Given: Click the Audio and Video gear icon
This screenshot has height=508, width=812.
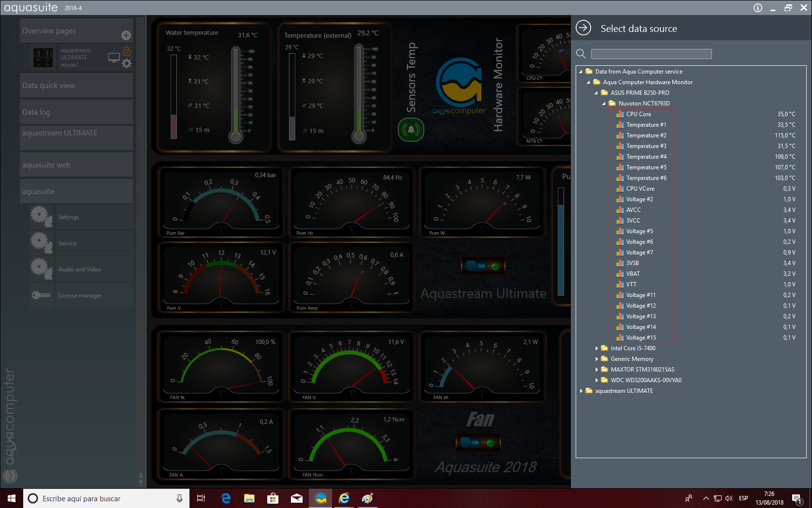Looking at the screenshot, I should tap(41, 269).
